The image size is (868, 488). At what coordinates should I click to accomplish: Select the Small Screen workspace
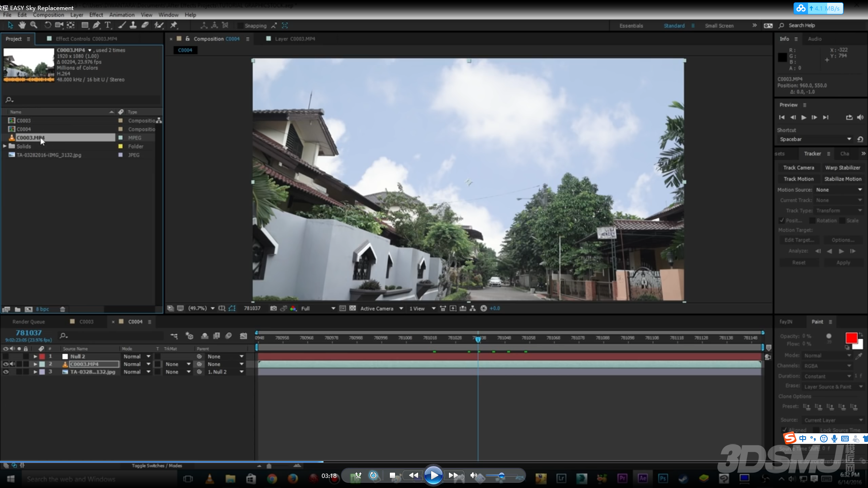tap(719, 26)
